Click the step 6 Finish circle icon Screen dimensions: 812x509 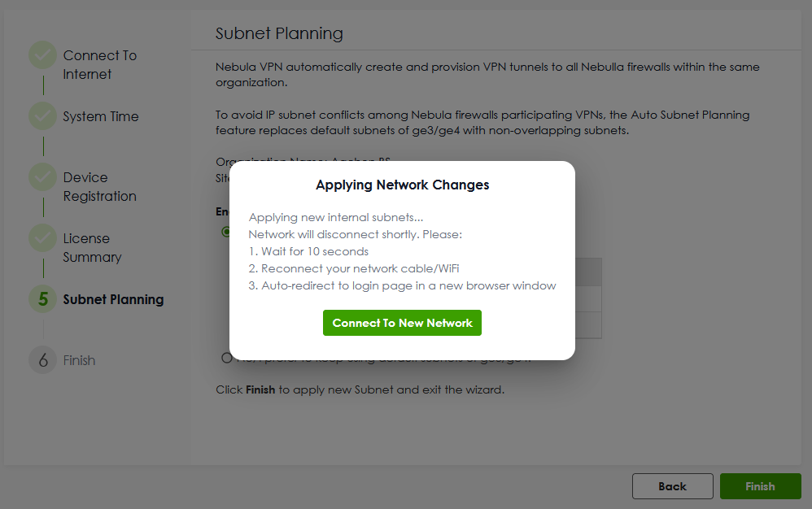(x=42, y=360)
